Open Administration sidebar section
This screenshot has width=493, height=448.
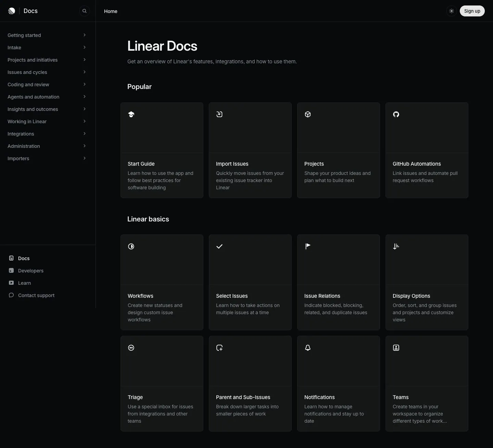(48, 146)
